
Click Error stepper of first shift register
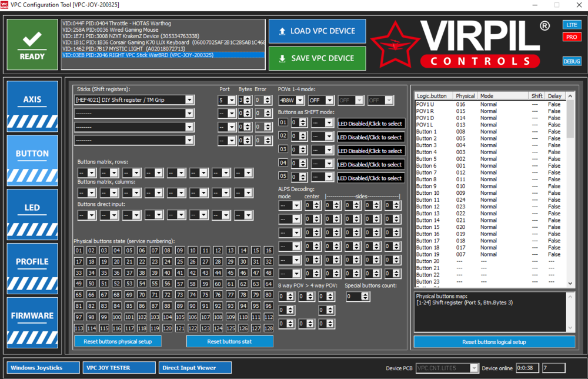pyautogui.click(x=267, y=100)
